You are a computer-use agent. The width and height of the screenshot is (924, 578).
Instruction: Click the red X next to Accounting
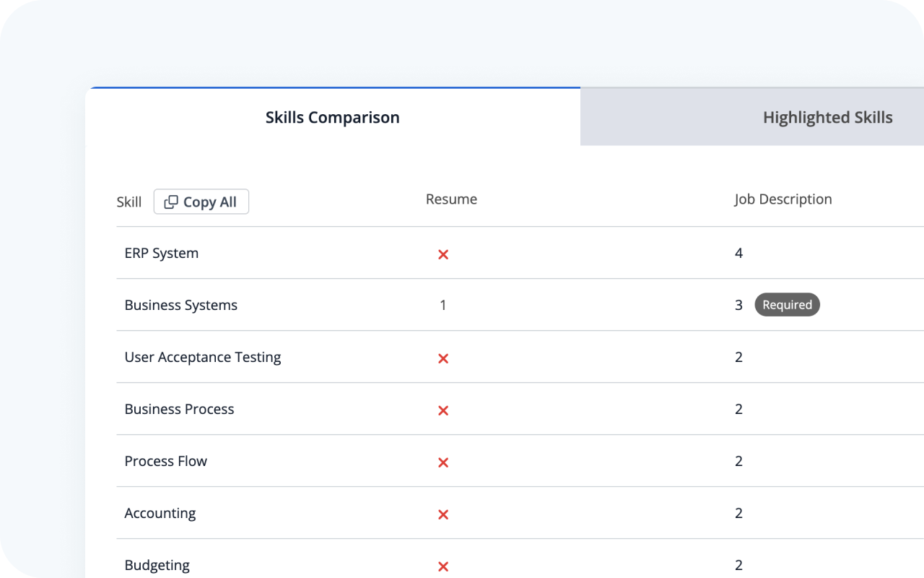tap(443, 514)
